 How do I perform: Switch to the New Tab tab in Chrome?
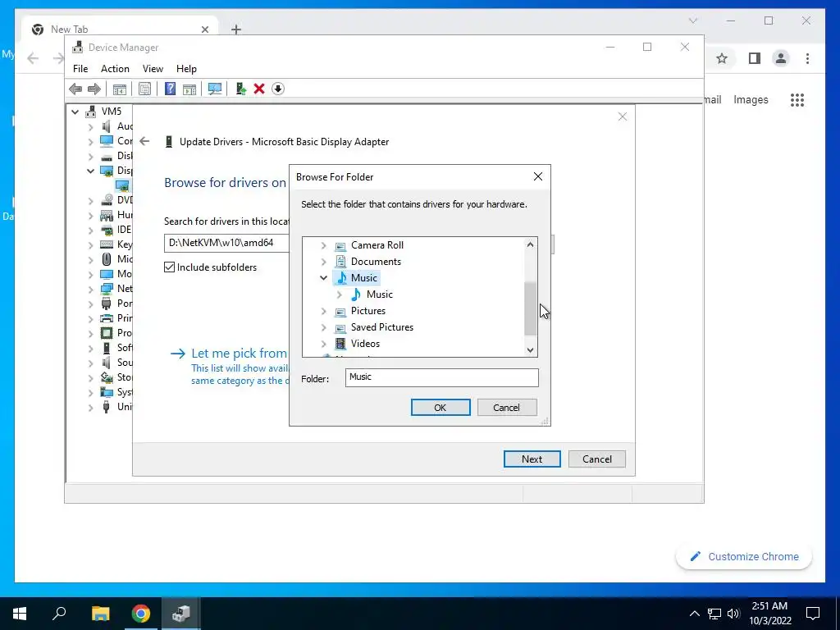coord(121,29)
